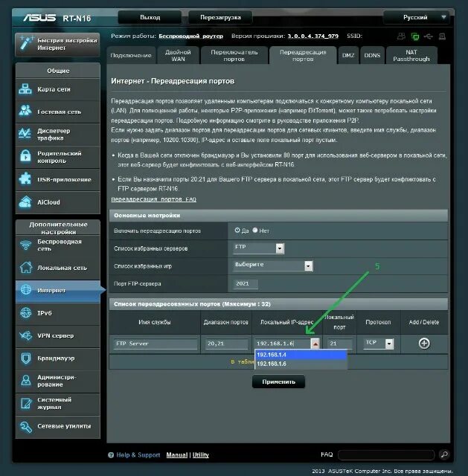This screenshot has height=476, width=468.
Task: Click the printer status icon in header
Action: click(442, 36)
